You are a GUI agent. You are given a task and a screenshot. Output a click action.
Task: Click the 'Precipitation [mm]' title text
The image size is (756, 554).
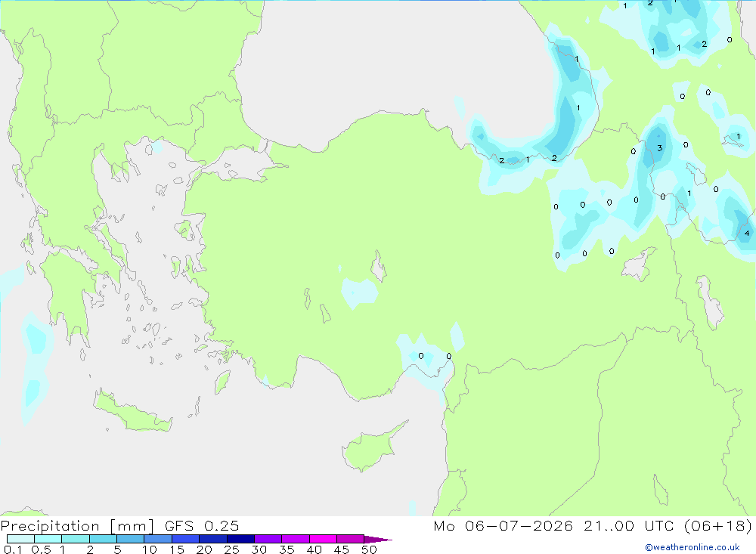77,526
